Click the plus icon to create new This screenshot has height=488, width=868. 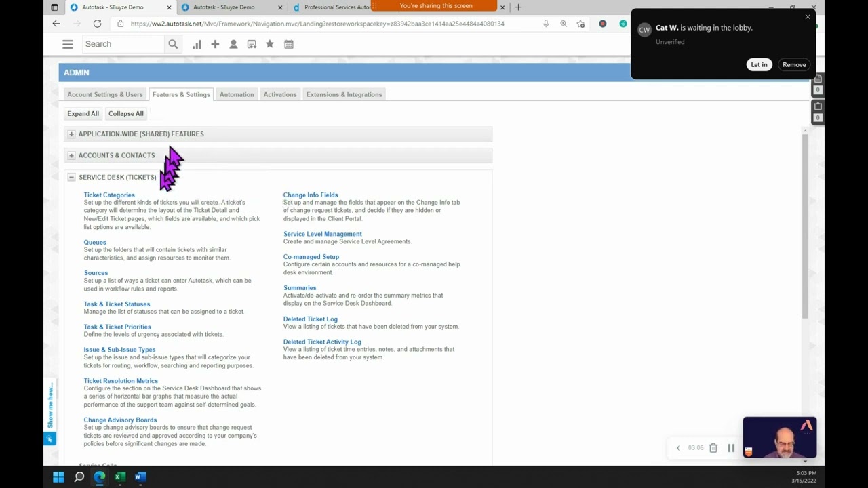point(215,44)
